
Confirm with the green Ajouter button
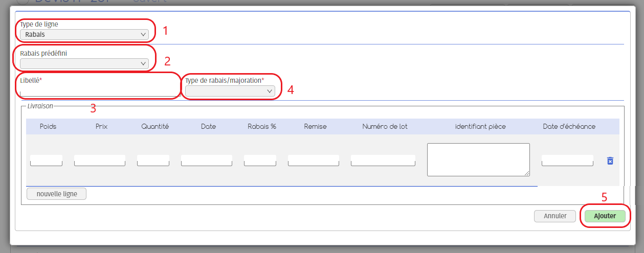coord(605,216)
